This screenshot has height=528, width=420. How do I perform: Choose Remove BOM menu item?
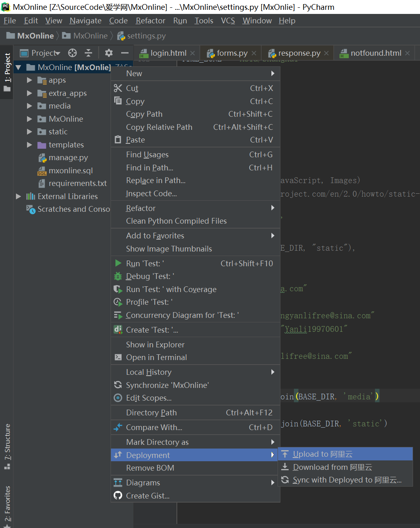(195, 468)
